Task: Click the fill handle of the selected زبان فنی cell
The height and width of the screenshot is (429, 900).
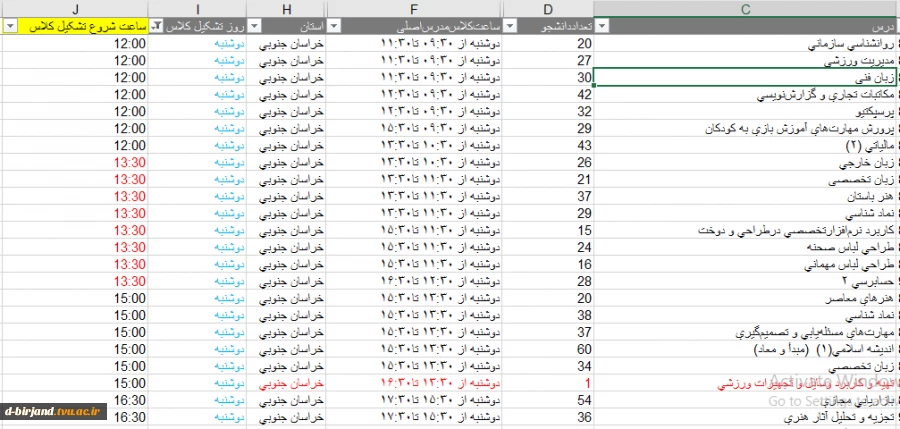Action: (x=595, y=86)
